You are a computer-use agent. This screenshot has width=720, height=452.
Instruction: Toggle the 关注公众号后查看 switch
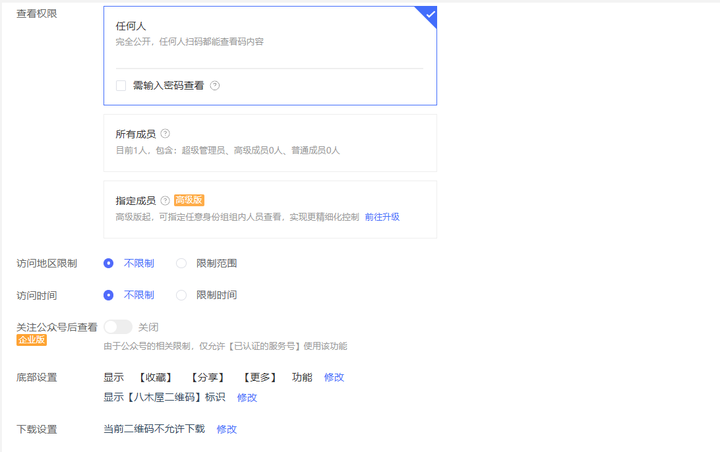[x=118, y=327]
